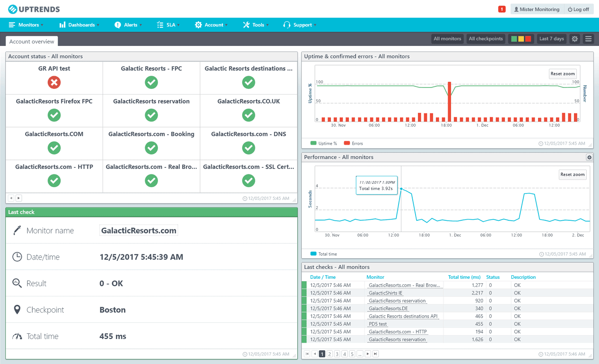Viewport: 599px width, 364px height.
Task: Open Galactic Resorts destinations API link
Action: pyautogui.click(x=403, y=316)
